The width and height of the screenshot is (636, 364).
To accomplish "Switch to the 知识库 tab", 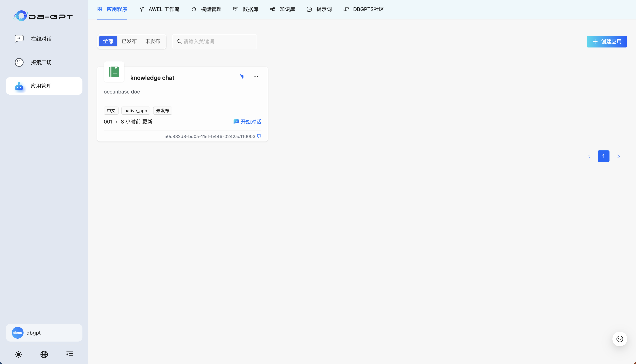I will pyautogui.click(x=282, y=9).
